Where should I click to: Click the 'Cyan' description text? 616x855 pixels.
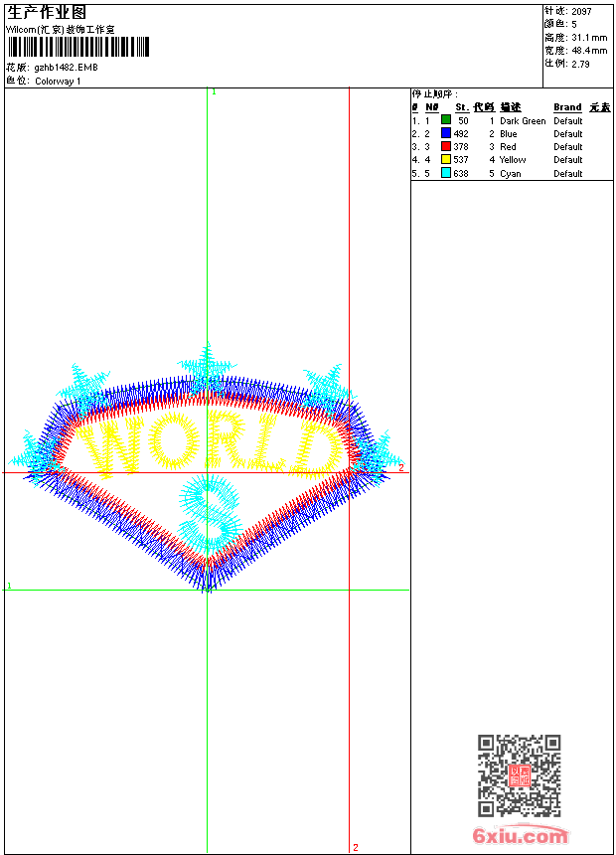pyautogui.click(x=511, y=174)
